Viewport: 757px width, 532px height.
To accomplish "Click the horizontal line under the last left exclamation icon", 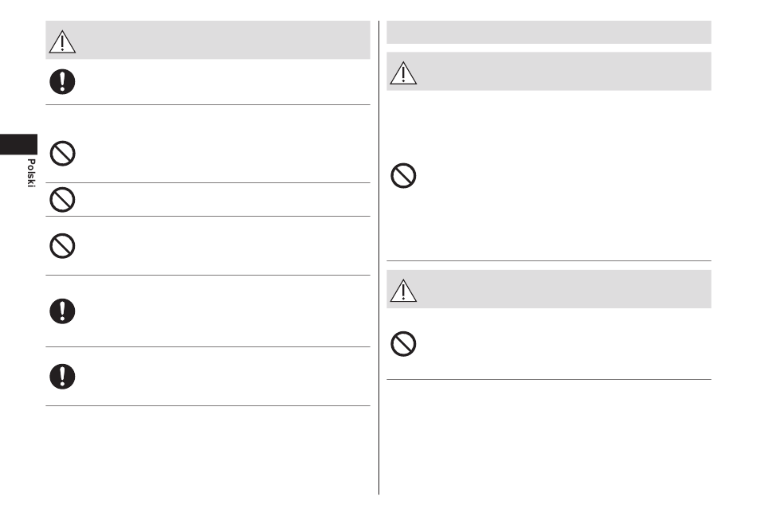I will 208,405.
